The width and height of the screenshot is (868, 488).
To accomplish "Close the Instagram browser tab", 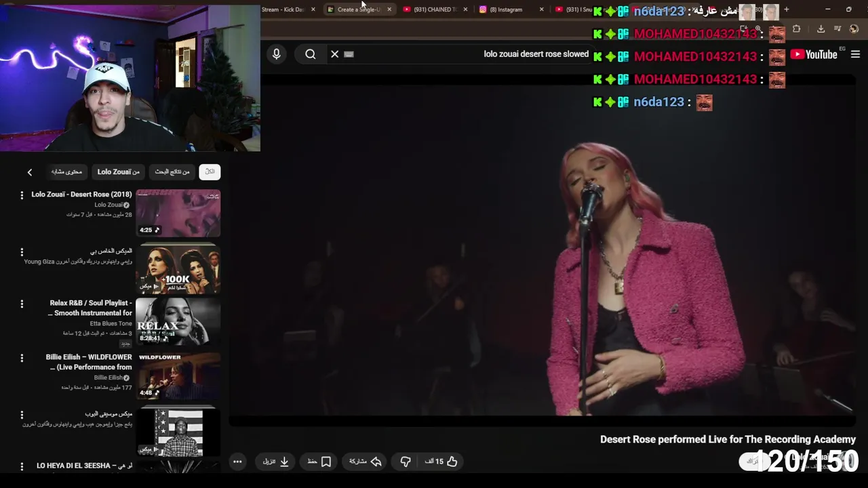I will (x=541, y=9).
